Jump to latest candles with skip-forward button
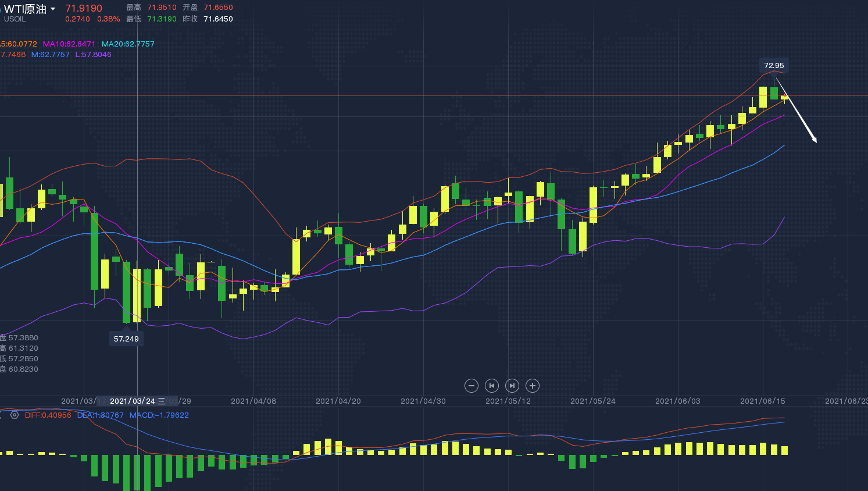 pos(512,386)
